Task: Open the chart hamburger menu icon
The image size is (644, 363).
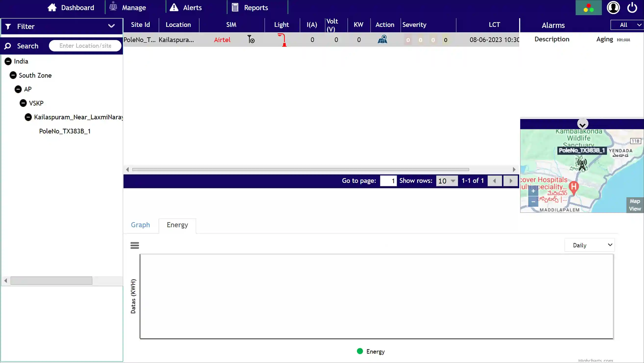Action: tap(135, 245)
